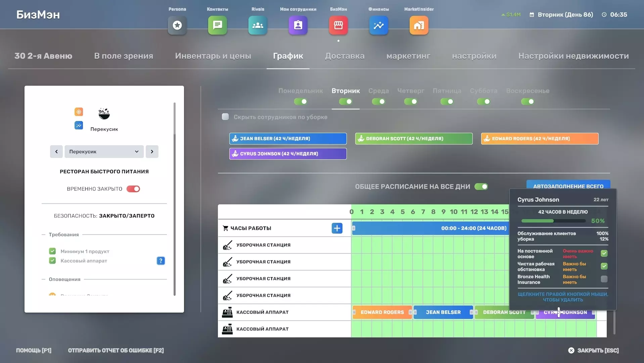Image resolution: width=644 pixels, height=363 pixels.
Task: Go to next business with right chevron
Action: (x=152, y=152)
